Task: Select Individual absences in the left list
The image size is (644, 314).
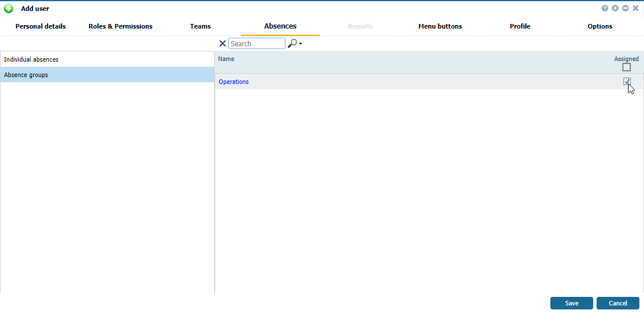Action: (x=31, y=59)
